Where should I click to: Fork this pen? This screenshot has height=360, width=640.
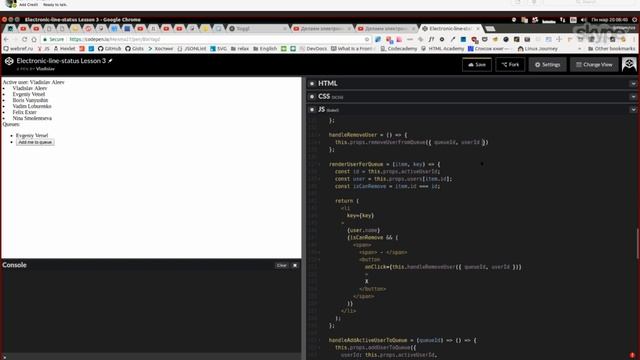click(510, 64)
